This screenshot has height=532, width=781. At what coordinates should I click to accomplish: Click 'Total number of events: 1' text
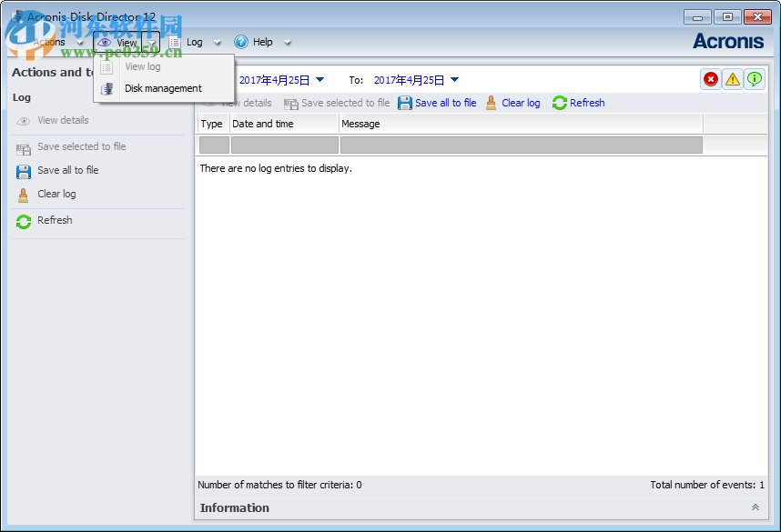pos(707,485)
